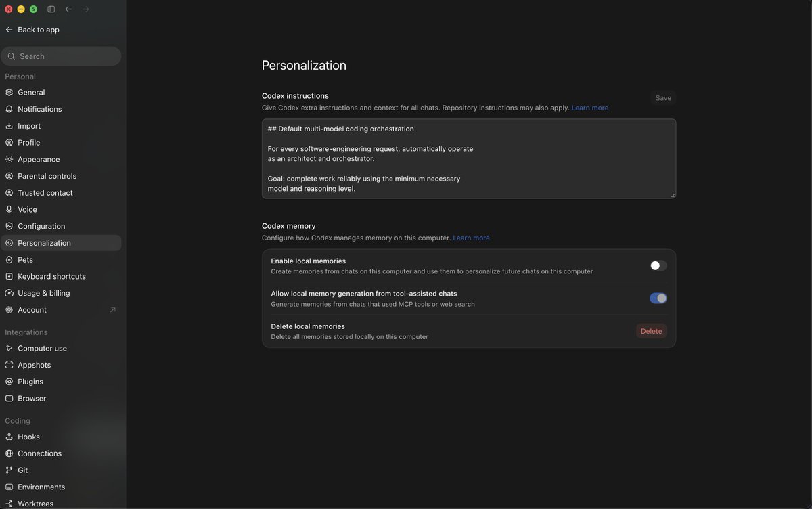
Task: Open the Worktrees settings page
Action: coord(61,504)
